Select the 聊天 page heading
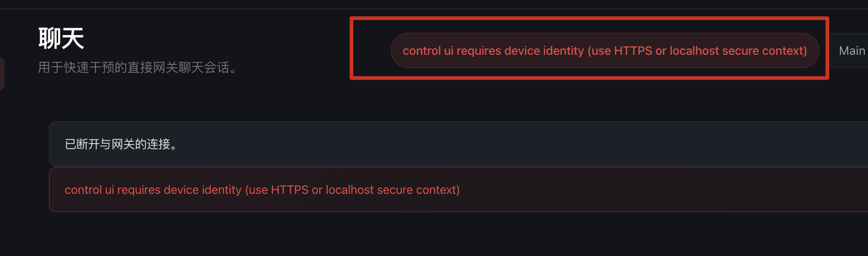868x256 pixels. (61, 38)
